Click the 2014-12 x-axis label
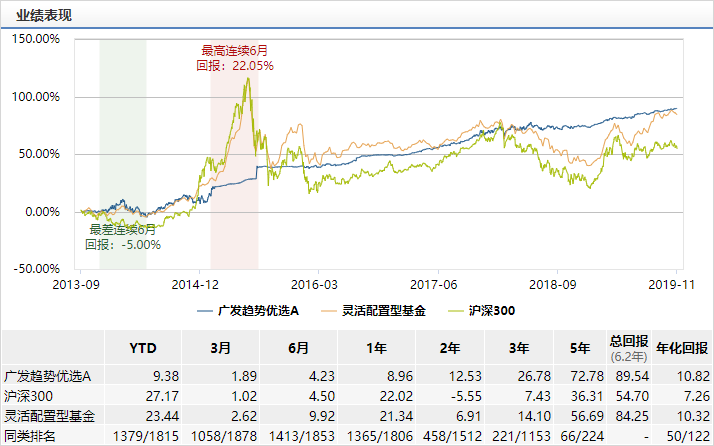The width and height of the screenshot is (714, 446). click(195, 285)
